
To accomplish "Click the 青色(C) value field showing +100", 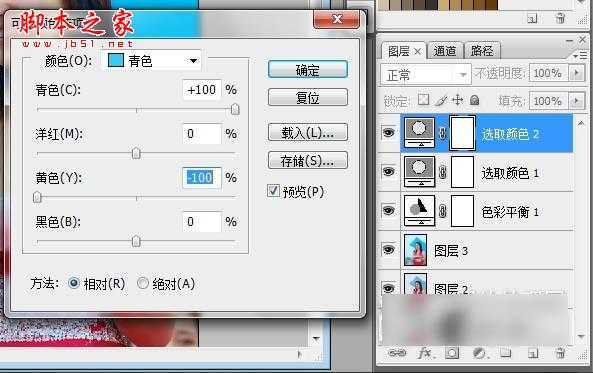I will 202,90.
